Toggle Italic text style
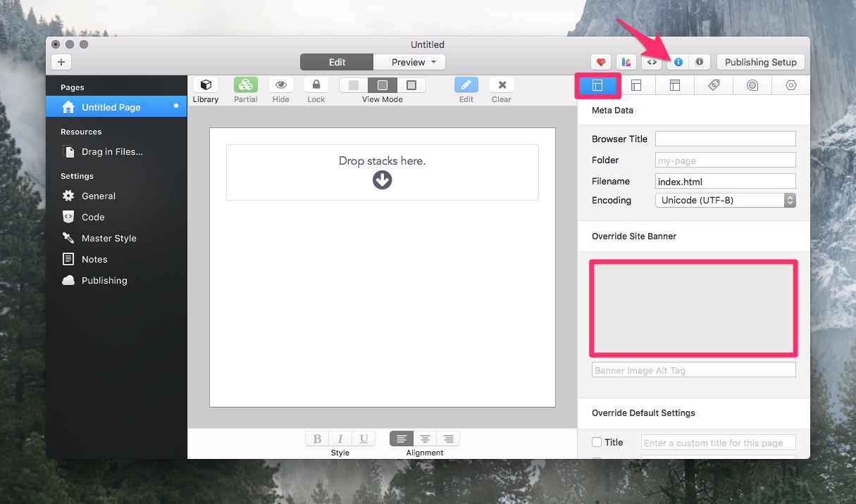 340,439
